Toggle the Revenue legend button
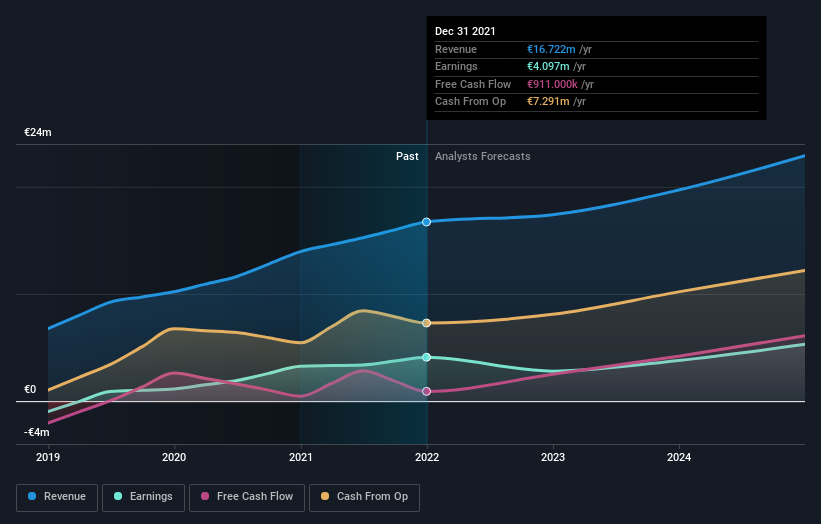 (x=57, y=497)
